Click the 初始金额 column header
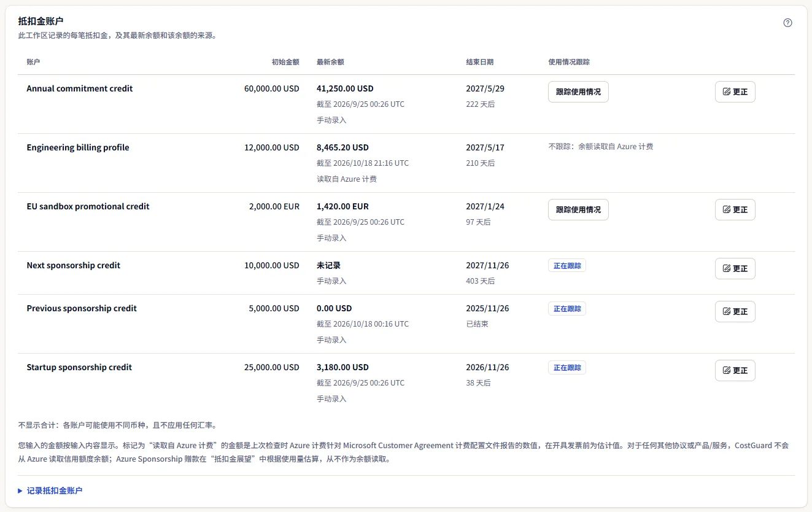Screen dimensions: 812x512 286,62
